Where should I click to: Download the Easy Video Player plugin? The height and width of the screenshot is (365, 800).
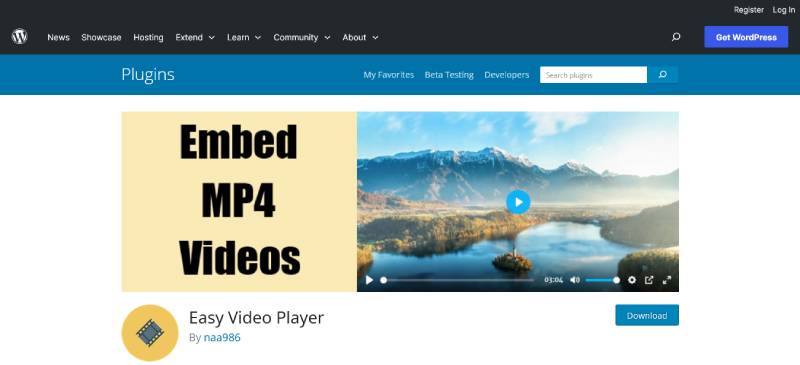click(646, 315)
